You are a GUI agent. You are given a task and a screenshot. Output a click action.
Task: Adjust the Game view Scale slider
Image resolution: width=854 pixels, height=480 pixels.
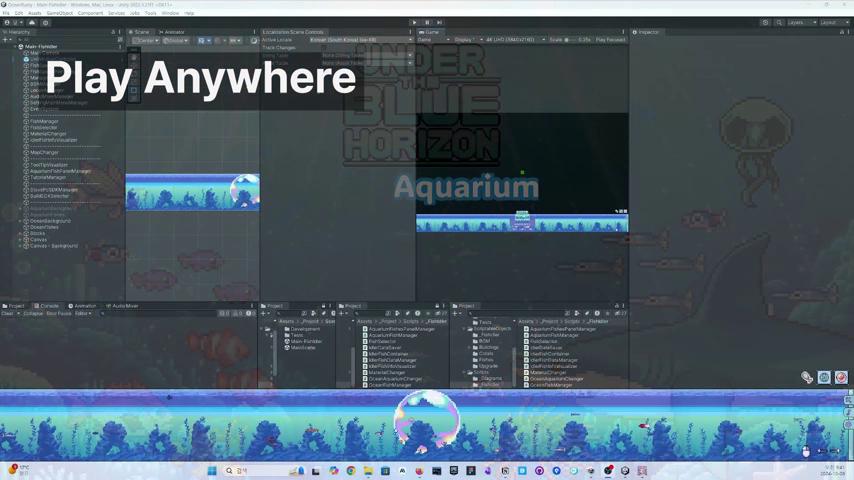click(567, 40)
